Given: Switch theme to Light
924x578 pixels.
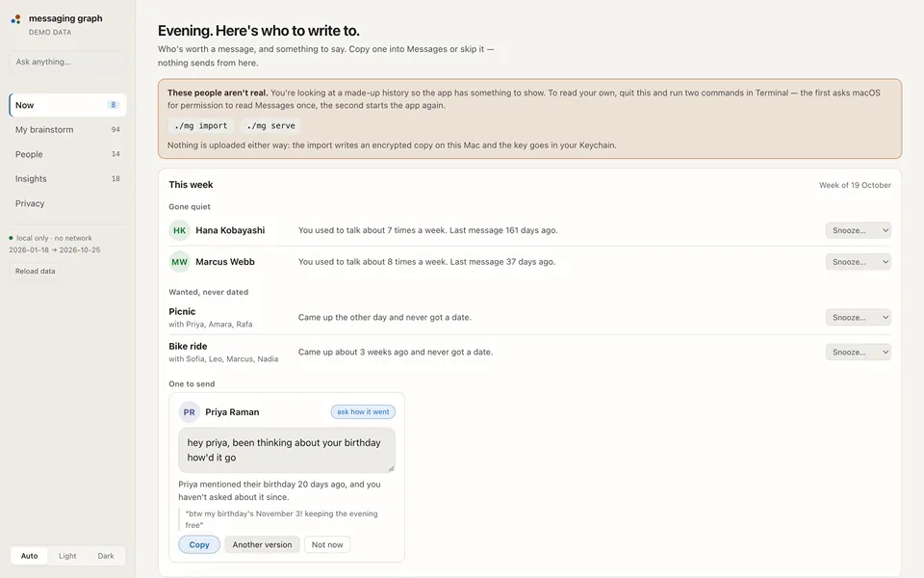Looking at the screenshot, I should (67, 556).
